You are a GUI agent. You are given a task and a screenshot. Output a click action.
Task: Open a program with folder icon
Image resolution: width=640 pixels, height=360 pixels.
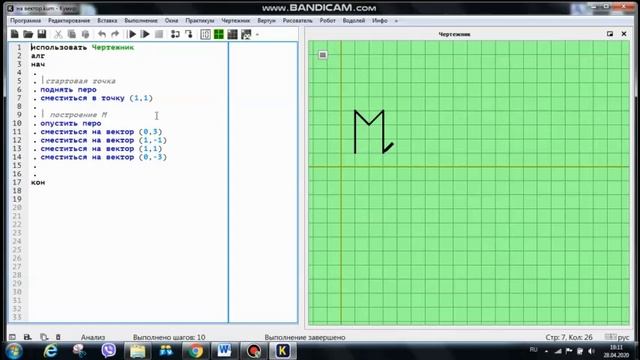tap(28, 34)
